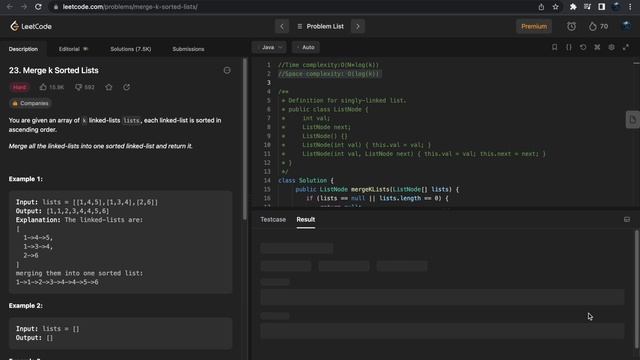
Task: Open the Submissions tab
Action: [x=188, y=49]
